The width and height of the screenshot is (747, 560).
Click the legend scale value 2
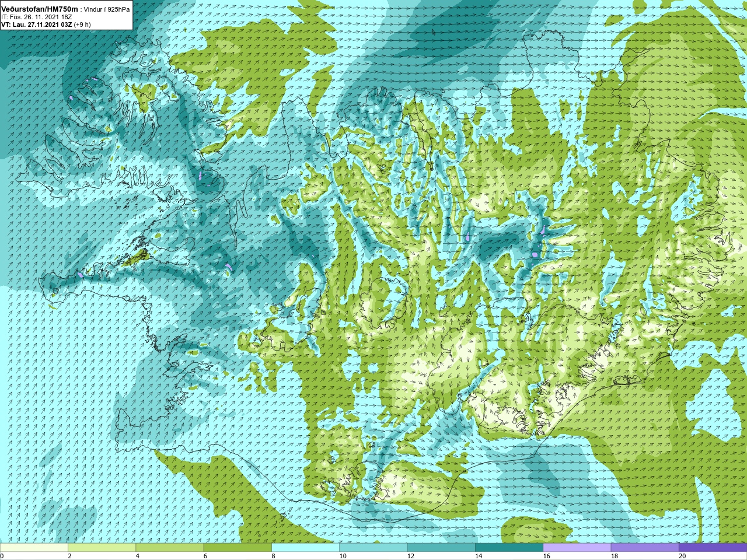[x=69, y=556]
